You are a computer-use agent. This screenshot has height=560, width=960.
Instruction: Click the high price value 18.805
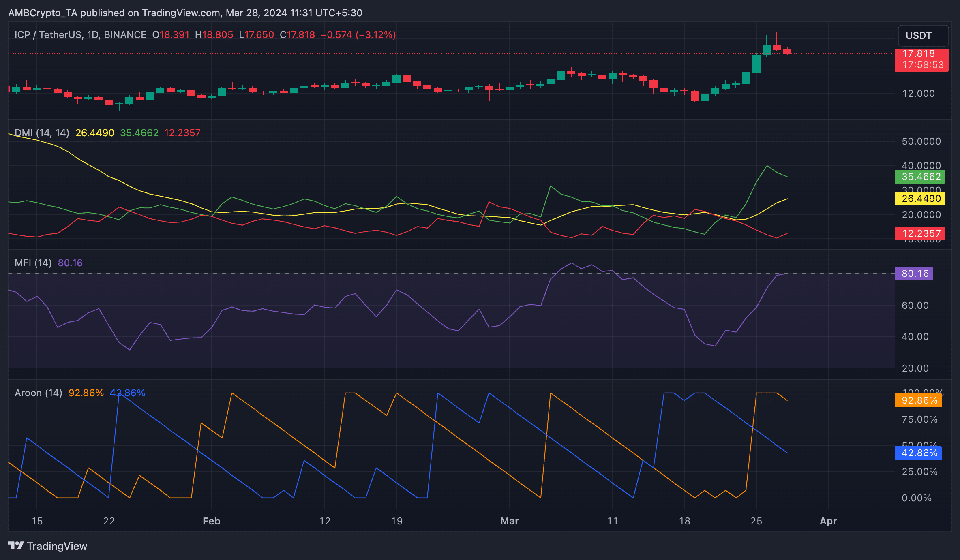(x=218, y=35)
